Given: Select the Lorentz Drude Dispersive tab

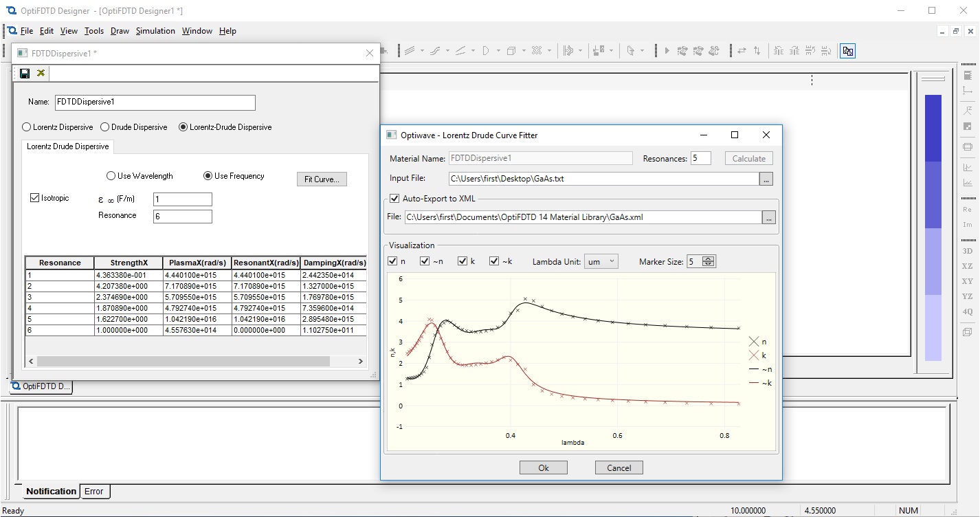Looking at the screenshot, I should coord(67,146).
